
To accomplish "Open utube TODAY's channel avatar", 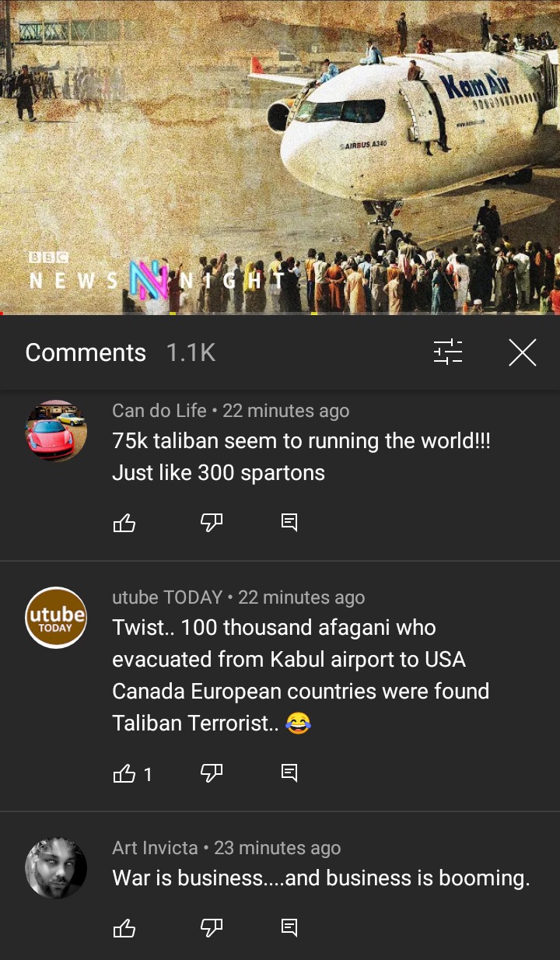I will pos(56,618).
